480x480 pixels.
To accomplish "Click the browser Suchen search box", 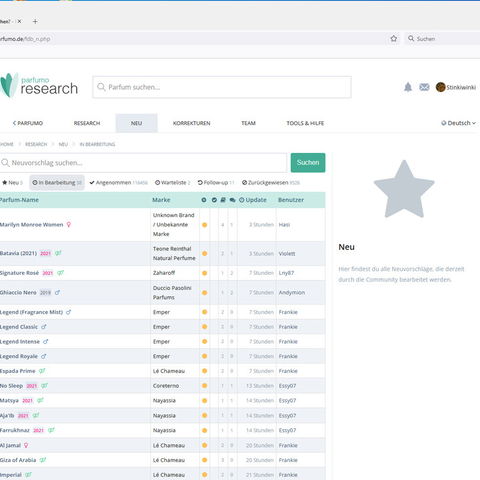I will coord(442,39).
